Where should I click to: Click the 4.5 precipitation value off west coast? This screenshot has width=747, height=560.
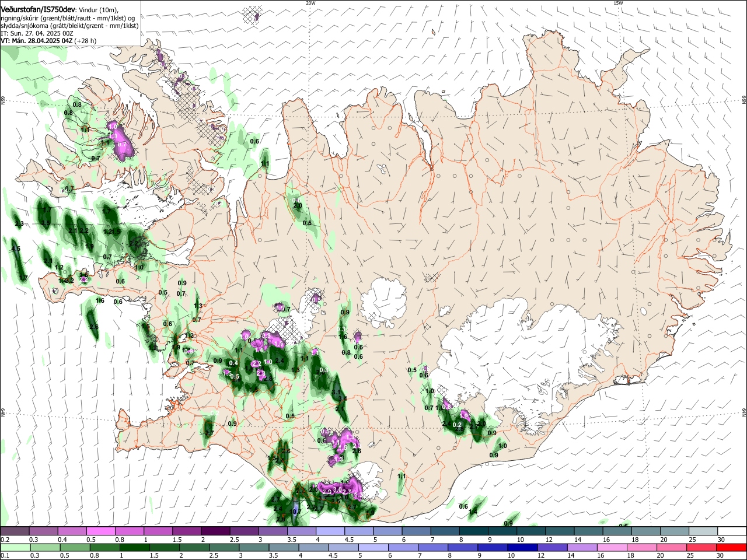click(x=16, y=249)
